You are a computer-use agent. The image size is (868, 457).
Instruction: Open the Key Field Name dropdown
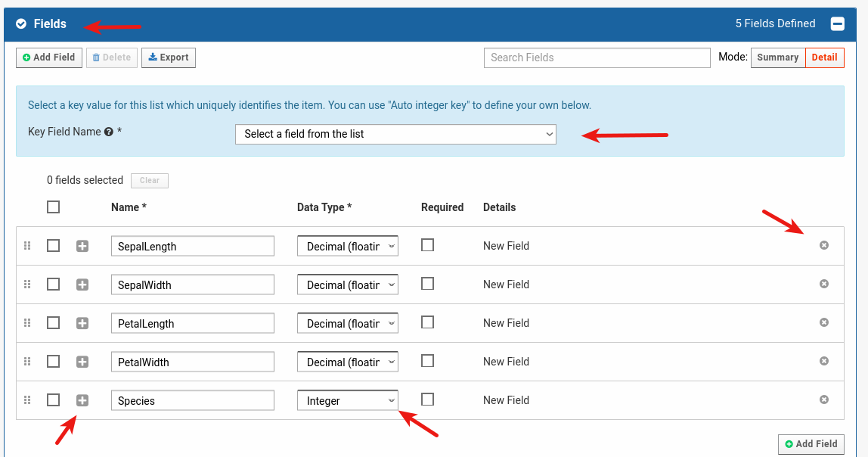pos(395,134)
